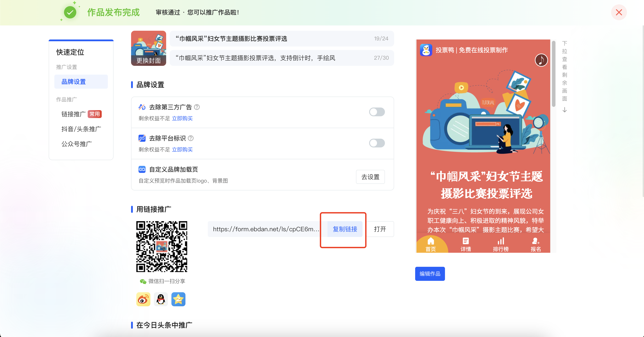Edit the title field "巾帼风采"妇女节主题摄影比赛投票评选
The width and height of the screenshot is (644, 337).
[x=282, y=39]
